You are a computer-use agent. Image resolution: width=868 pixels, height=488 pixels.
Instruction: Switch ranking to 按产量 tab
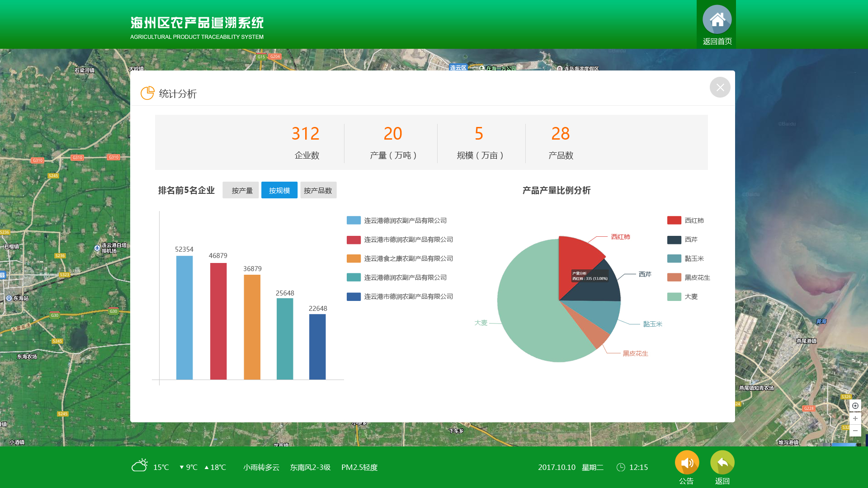[241, 190]
